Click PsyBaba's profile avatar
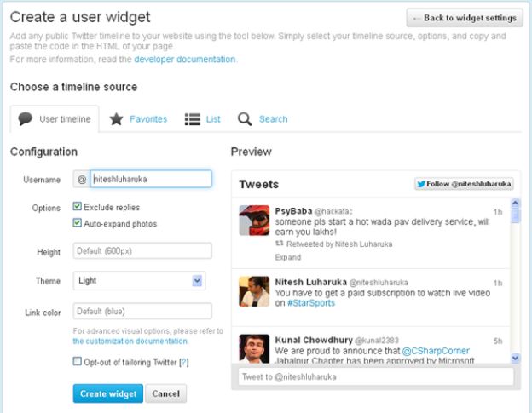The image size is (532, 413). [254, 221]
